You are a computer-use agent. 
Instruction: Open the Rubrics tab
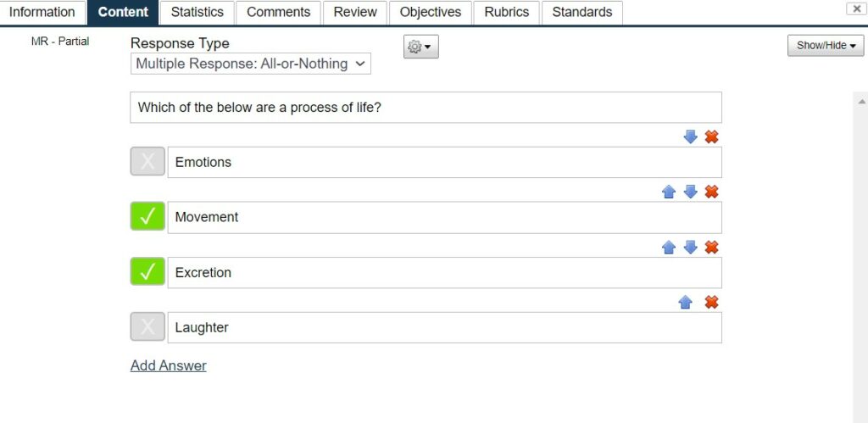pyautogui.click(x=507, y=12)
